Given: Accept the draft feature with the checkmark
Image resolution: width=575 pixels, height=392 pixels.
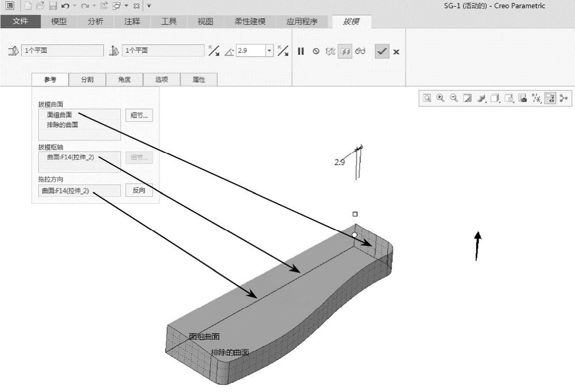Looking at the screenshot, I should pos(382,51).
